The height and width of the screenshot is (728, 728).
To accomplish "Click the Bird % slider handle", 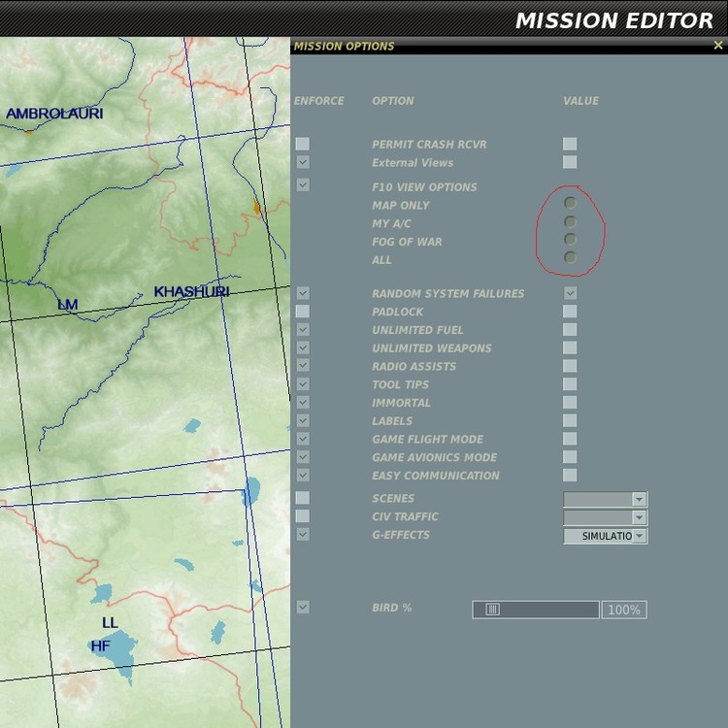I will [x=492, y=610].
